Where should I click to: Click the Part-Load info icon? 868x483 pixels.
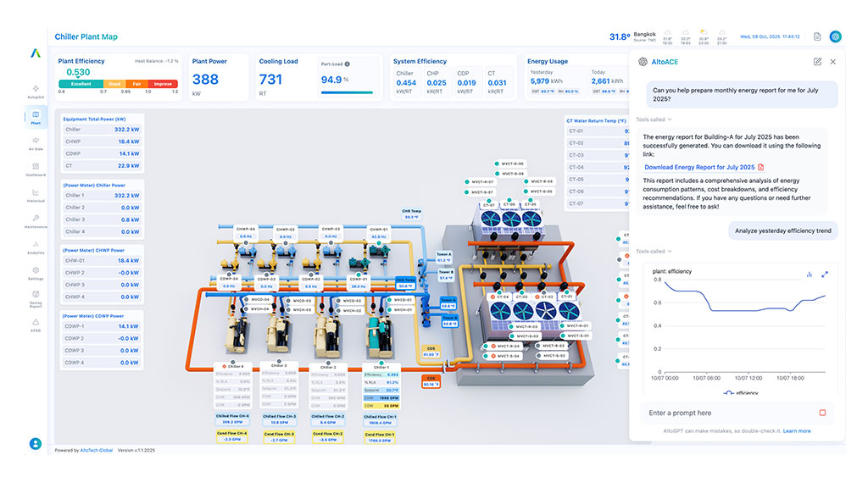[x=348, y=64]
